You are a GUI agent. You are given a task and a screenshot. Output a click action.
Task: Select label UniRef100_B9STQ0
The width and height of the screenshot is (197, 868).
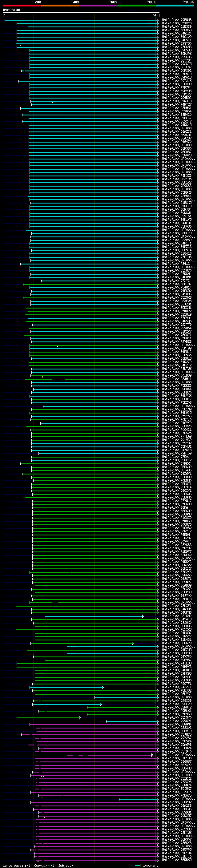tap(177, 43)
